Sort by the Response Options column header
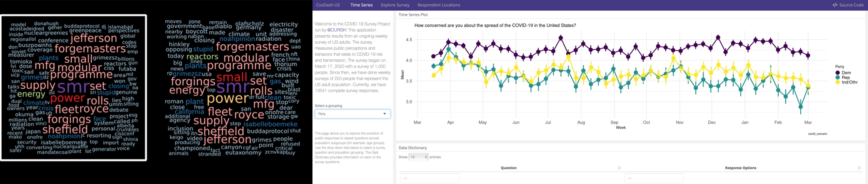This screenshot has width=868, height=184. pyautogui.click(x=740, y=168)
